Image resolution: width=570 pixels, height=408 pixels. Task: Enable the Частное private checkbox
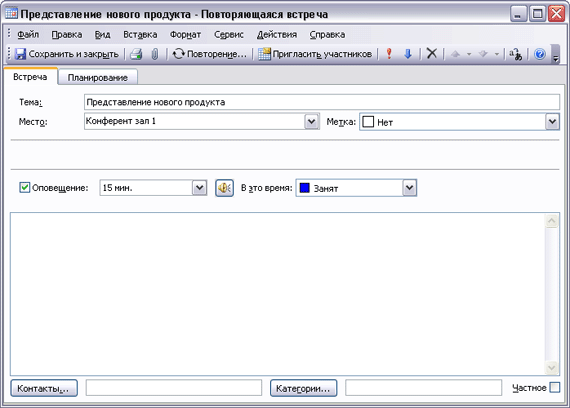[555, 387]
